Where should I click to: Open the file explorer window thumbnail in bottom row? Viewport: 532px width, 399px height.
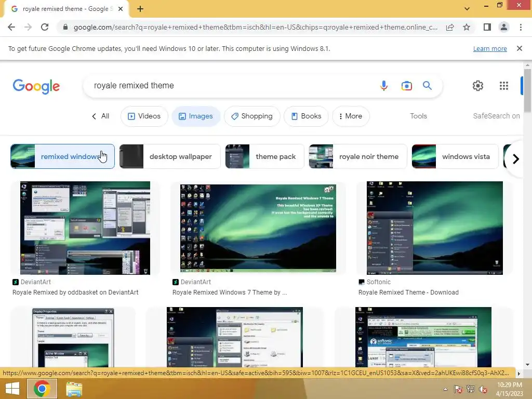coord(234,337)
